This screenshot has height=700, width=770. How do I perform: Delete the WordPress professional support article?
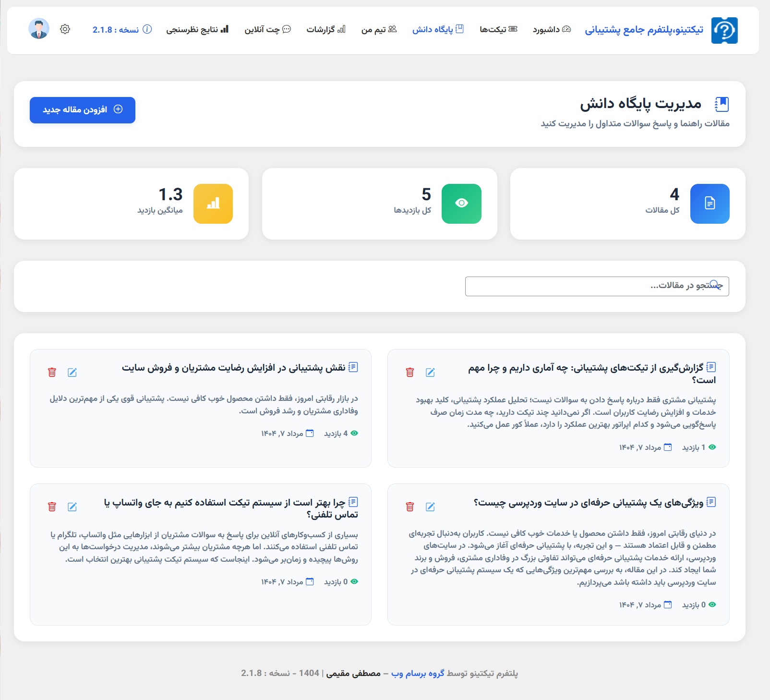410,507
